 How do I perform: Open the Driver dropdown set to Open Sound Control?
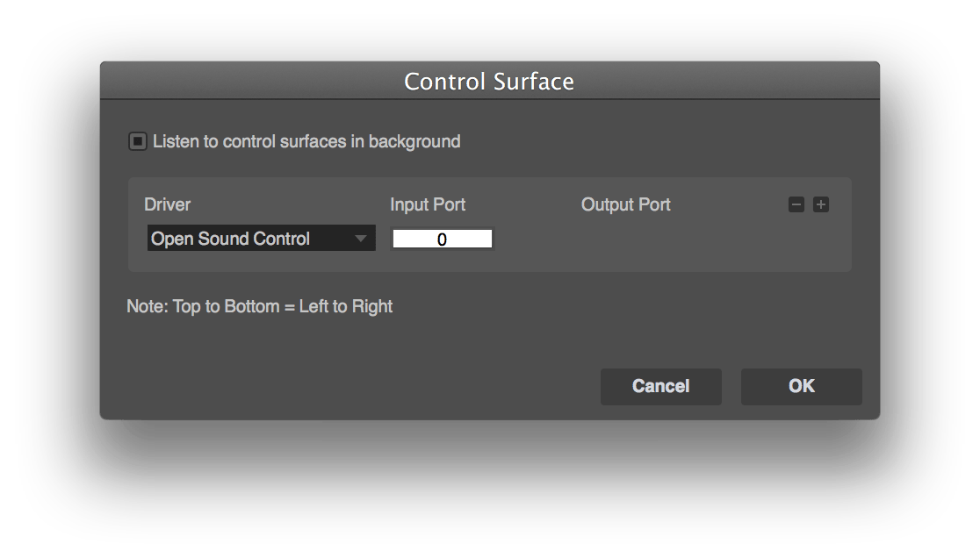point(261,239)
